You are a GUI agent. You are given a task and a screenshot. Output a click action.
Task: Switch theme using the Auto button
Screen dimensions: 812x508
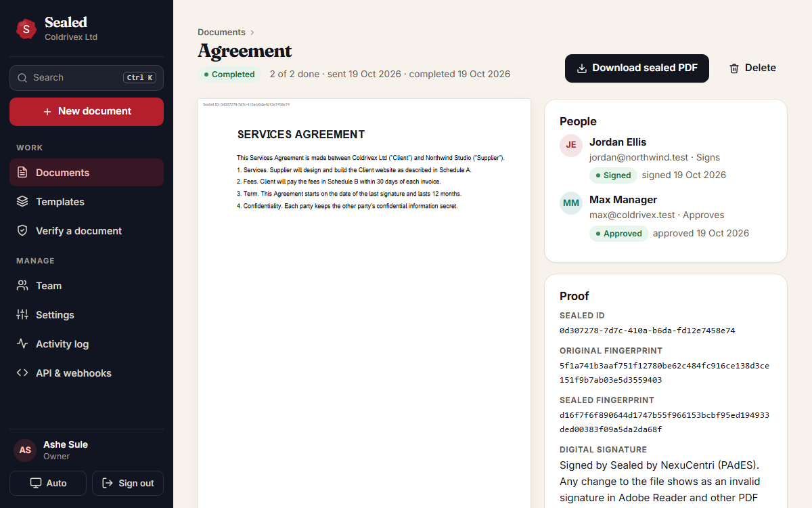tap(48, 484)
